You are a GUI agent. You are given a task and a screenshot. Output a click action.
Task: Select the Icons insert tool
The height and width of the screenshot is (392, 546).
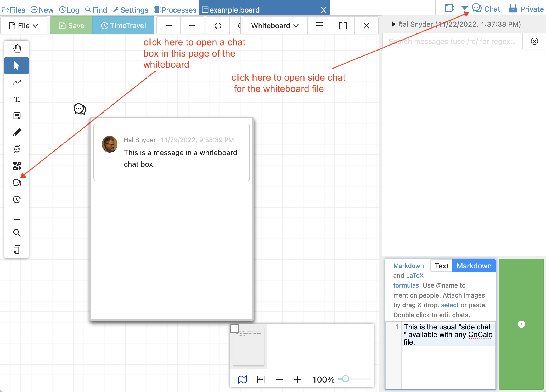(17, 166)
